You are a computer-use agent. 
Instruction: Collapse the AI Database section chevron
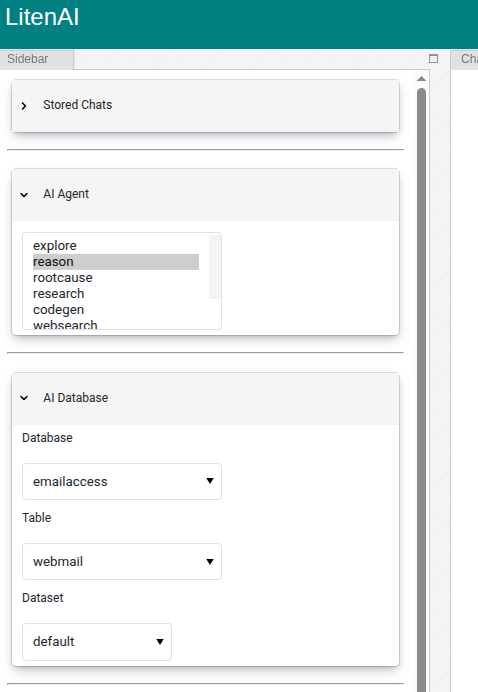point(24,398)
